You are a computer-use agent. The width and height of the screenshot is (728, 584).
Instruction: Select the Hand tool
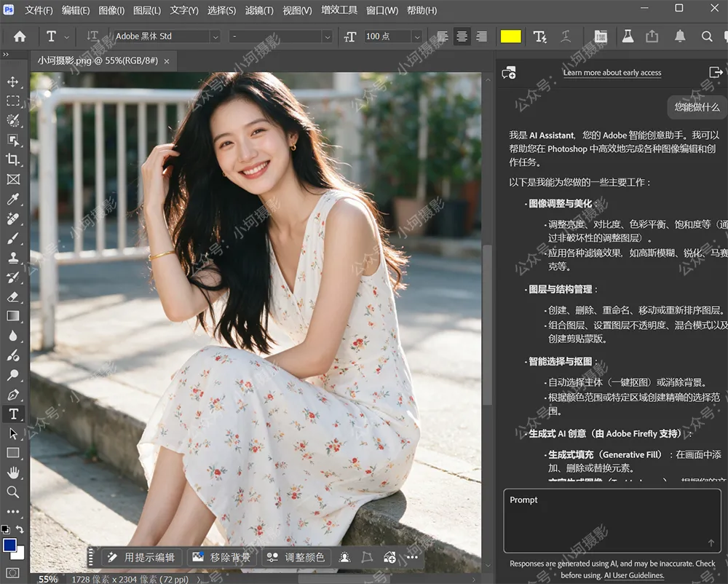(x=13, y=473)
